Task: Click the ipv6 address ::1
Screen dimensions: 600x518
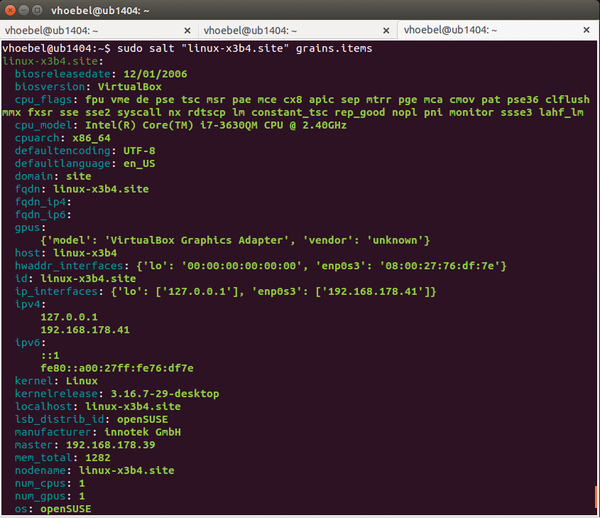Action: [50, 355]
